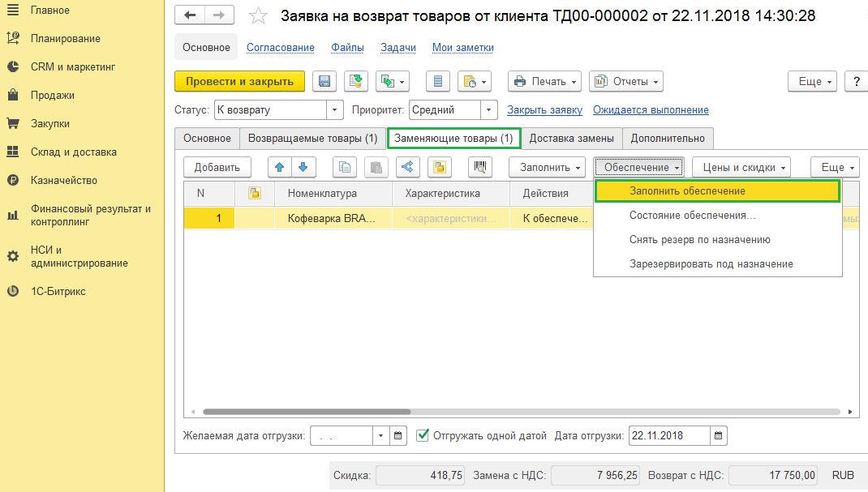Open the Печать dropdown menu
The image size is (868, 492).
point(545,81)
